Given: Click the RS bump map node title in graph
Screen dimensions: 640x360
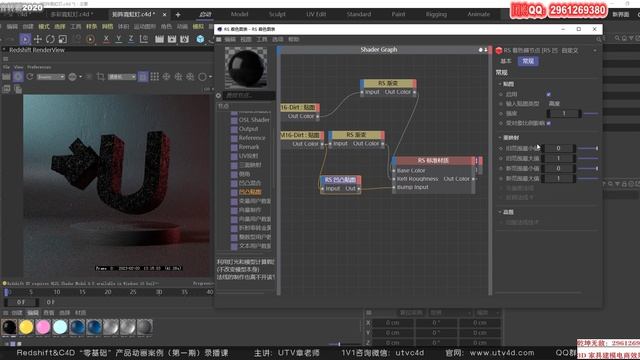Looking at the screenshot, I should coord(340,180).
